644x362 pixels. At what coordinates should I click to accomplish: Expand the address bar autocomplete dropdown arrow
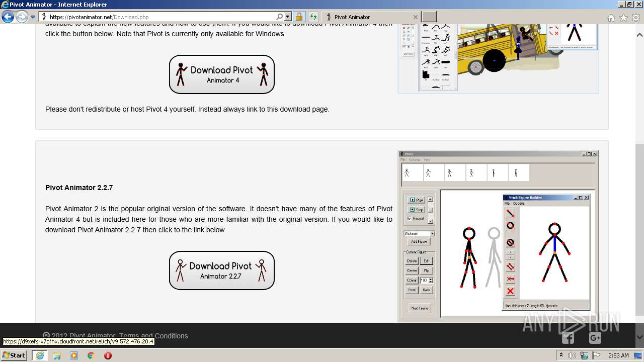tap(288, 17)
